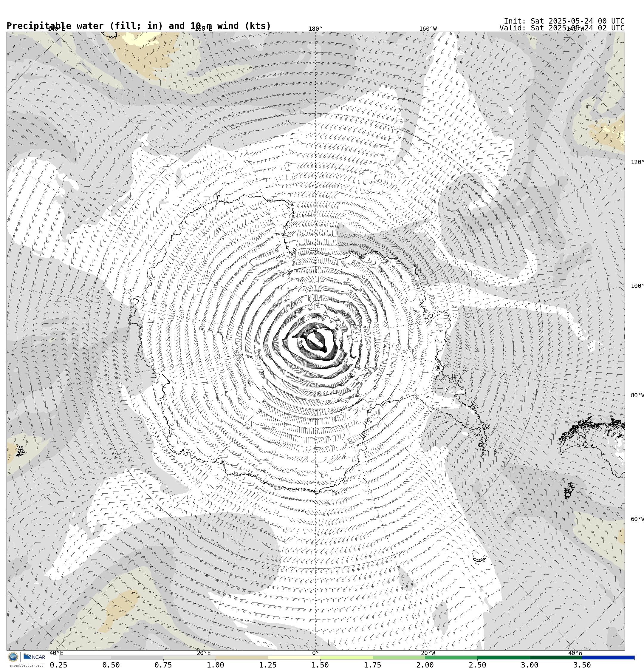Click the 'Valid: Sat 2025-05-24 02 UTC' text
Image resolution: width=644 pixels, height=669 pixels.
(x=562, y=28)
